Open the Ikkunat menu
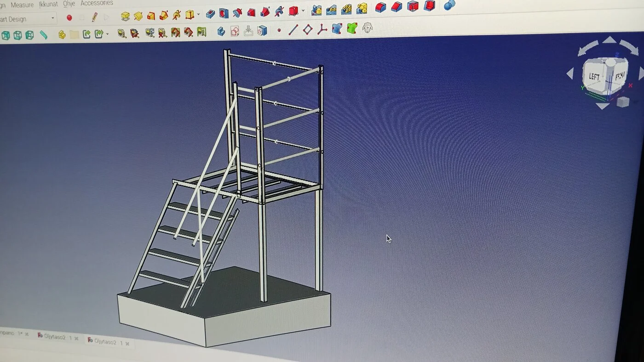Image resolution: width=644 pixels, height=362 pixels. pyautogui.click(x=48, y=4)
